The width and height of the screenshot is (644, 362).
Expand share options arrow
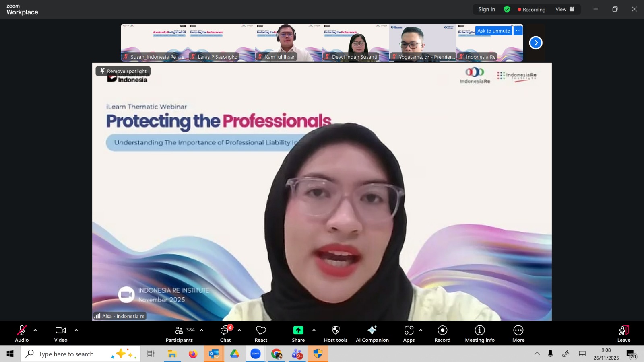pyautogui.click(x=314, y=330)
